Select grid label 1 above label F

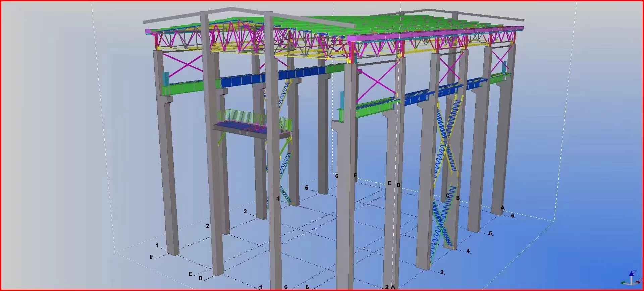[157, 246]
